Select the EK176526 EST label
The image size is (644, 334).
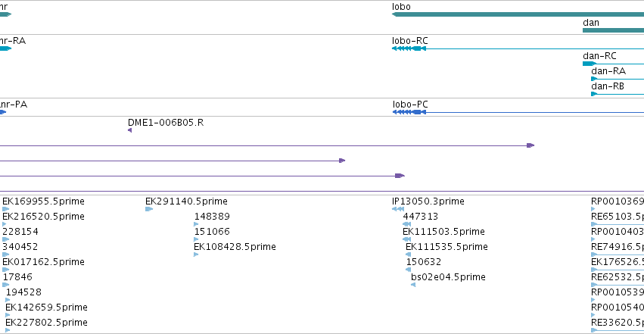click(x=618, y=262)
